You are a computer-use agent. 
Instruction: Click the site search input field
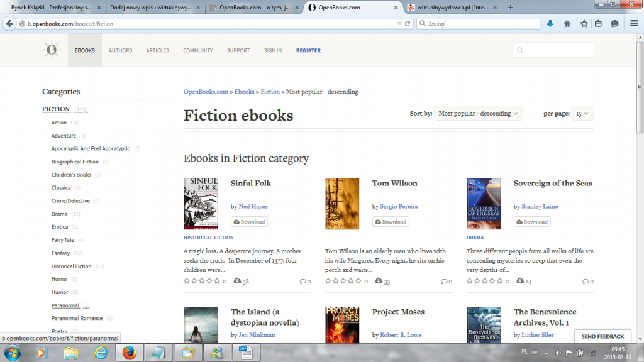coord(553,50)
